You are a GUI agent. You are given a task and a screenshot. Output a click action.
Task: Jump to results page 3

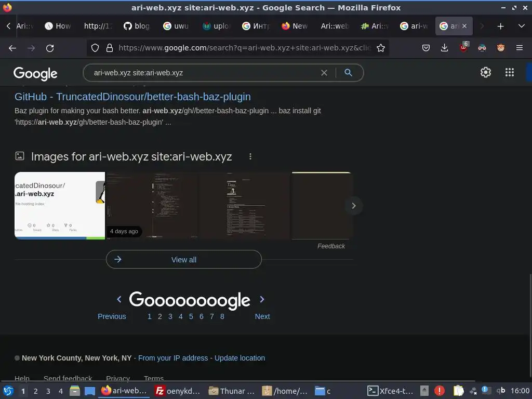(x=170, y=316)
